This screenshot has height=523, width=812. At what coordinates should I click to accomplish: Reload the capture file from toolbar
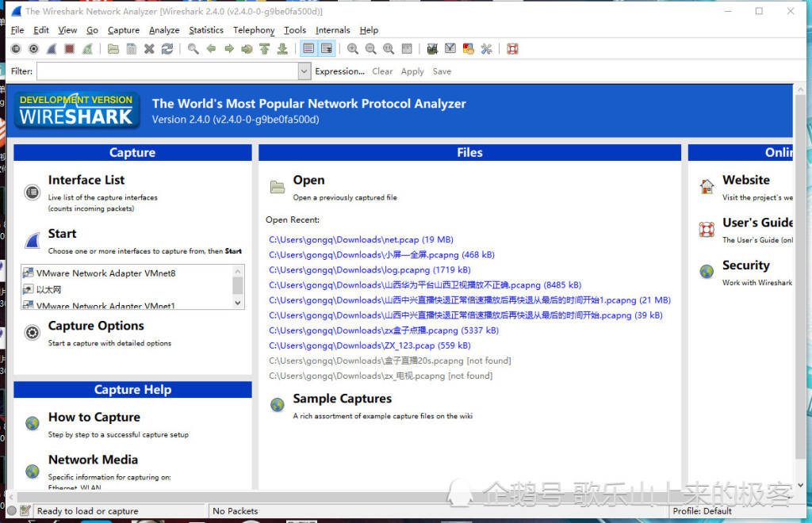(x=167, y=48)
